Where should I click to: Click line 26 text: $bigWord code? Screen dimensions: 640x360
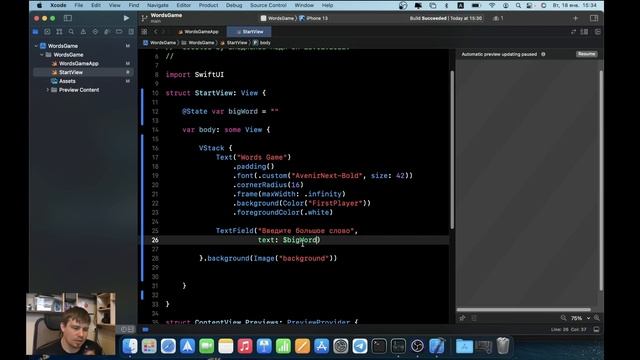[289, 240]
